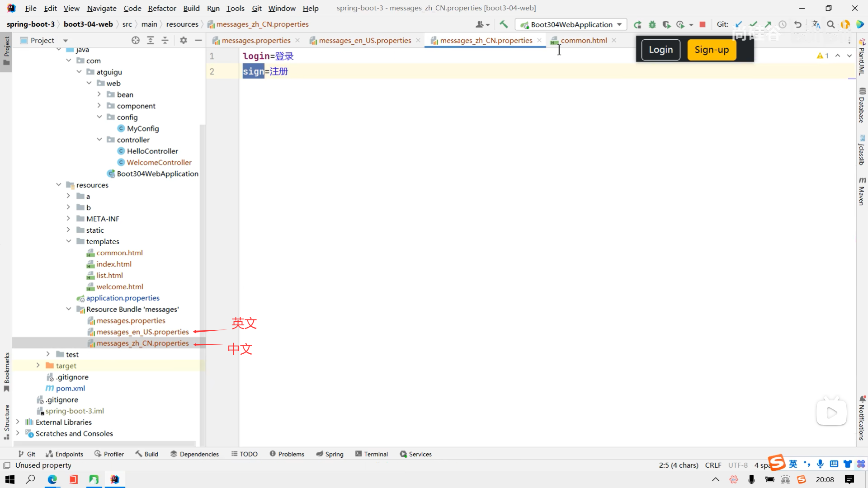The width and height of the screenshot is (868, 488).
Task: Open the Refactor menu
Action: point(162,8)
